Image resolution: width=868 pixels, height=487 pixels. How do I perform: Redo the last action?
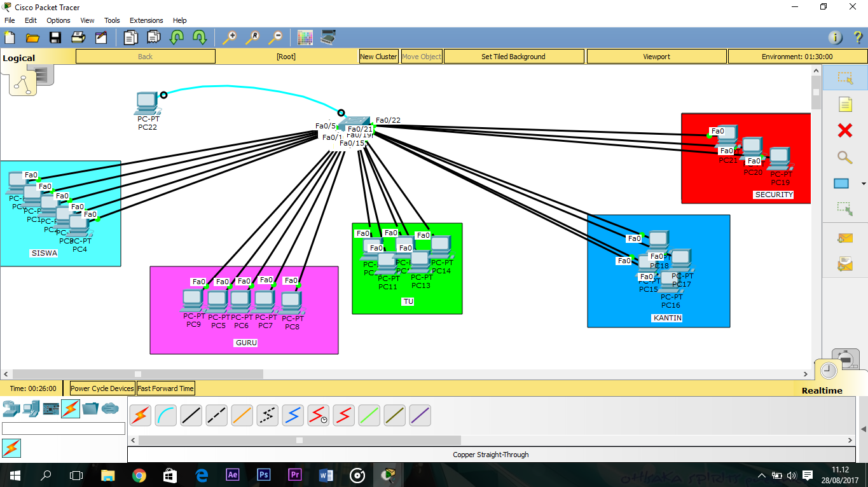click(x=200, y=38)
